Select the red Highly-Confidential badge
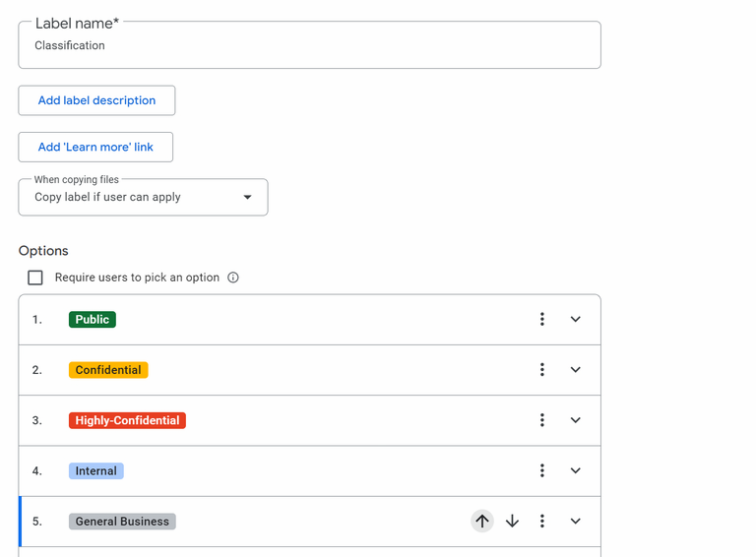756x557 pixels. point(127,420)
